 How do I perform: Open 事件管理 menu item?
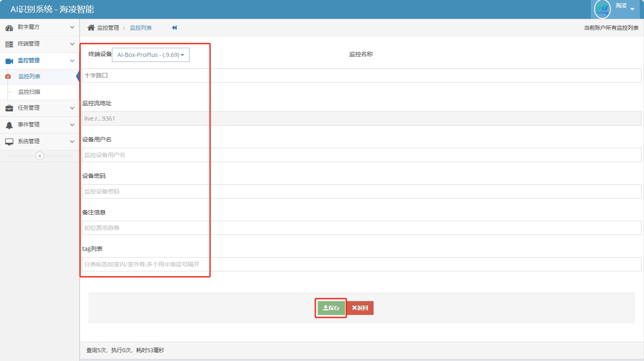(39, 125)
